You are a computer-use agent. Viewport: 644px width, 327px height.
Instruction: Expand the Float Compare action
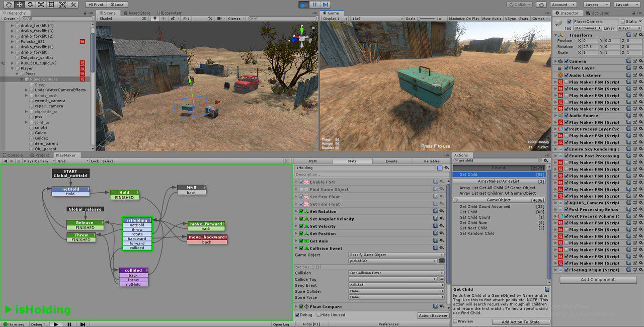(296, 306)
